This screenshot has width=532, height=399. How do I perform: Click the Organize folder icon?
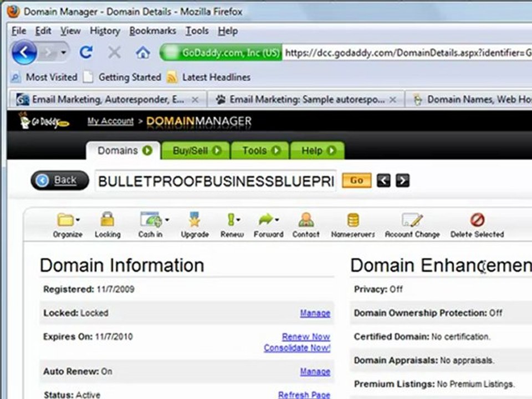(x=65, y=220)
